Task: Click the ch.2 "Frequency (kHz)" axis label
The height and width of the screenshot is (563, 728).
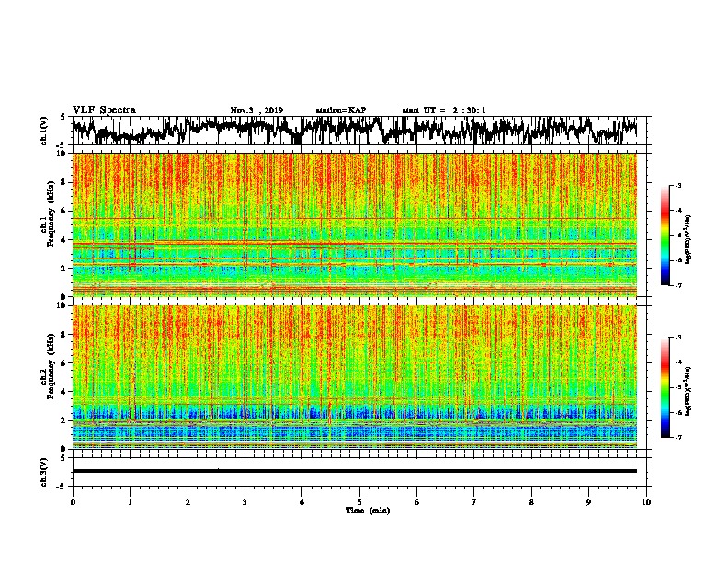Action: 51,366
